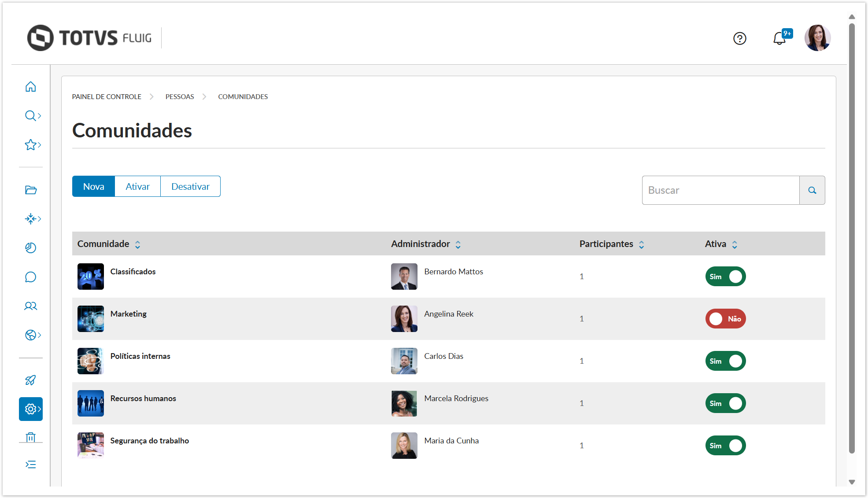This screenshot has width=868, height=498.
Task: Click the notifications bell icon
Action: [x=779, y=39]
